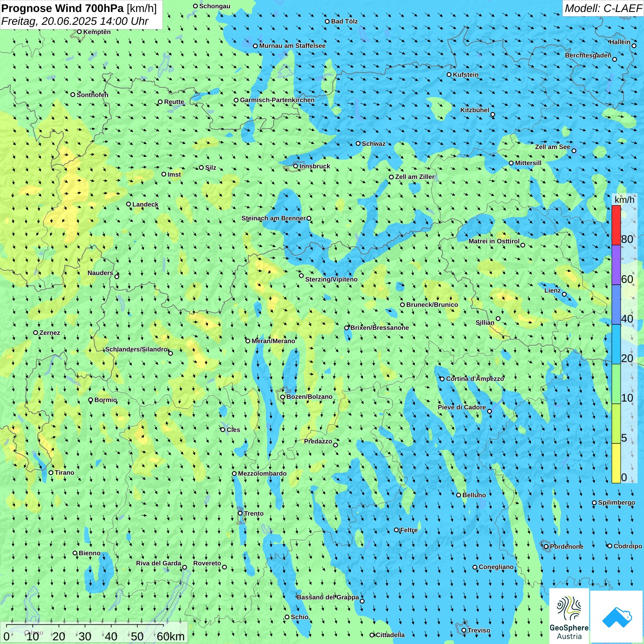Viewport: 644px width, 644px height.
Task: Click the Zernez location marker
Action: pyautogui.click(x=36, y=333)
